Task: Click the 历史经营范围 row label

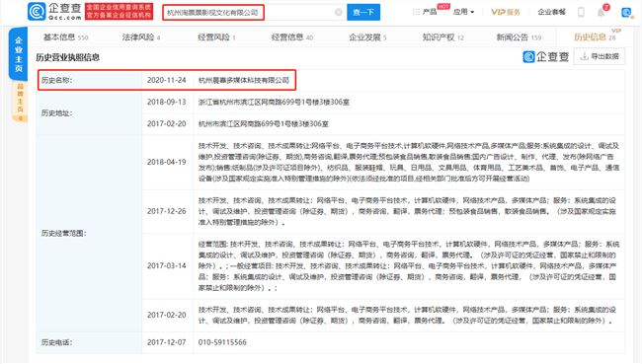Action: pyautogui.click(x=64, y=233)
